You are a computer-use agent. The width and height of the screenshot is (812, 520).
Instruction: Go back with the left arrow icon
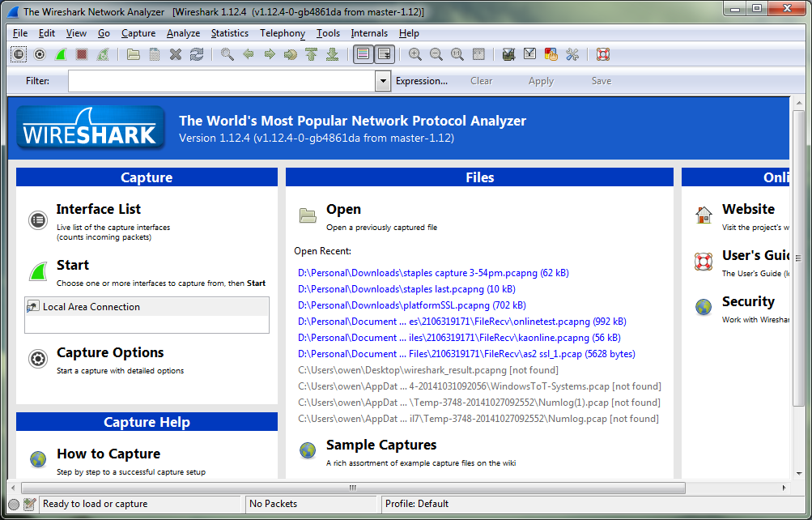click(248, 54)
